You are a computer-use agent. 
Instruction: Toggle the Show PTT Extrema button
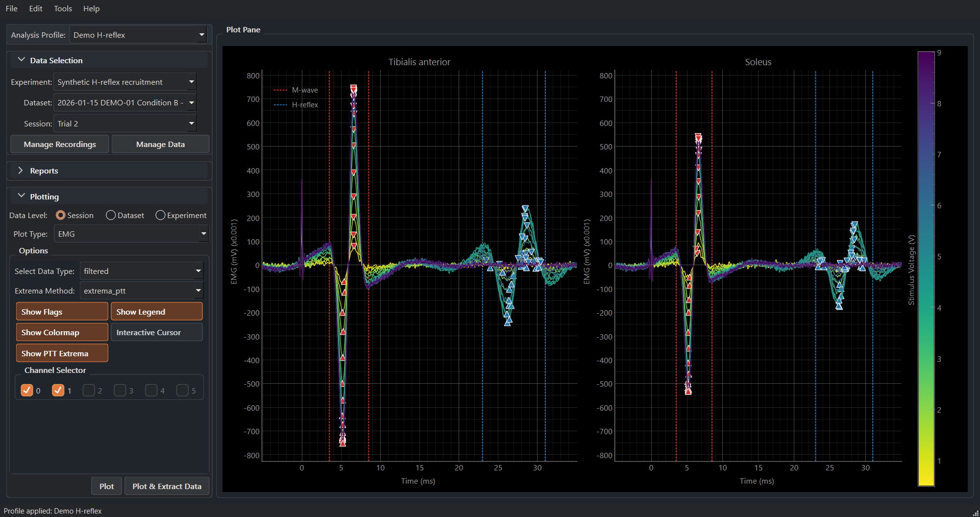(x=62, y=353)
